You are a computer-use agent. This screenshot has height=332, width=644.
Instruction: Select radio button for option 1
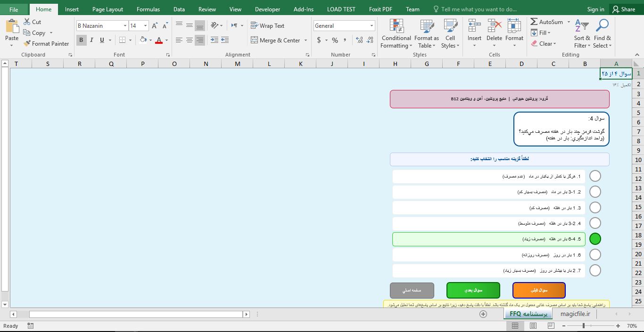595,176
